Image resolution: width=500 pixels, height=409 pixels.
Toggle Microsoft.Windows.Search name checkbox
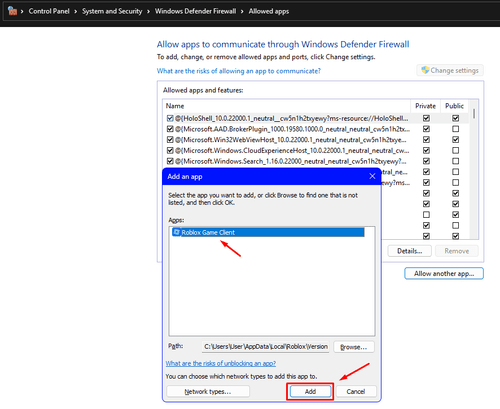170,161
